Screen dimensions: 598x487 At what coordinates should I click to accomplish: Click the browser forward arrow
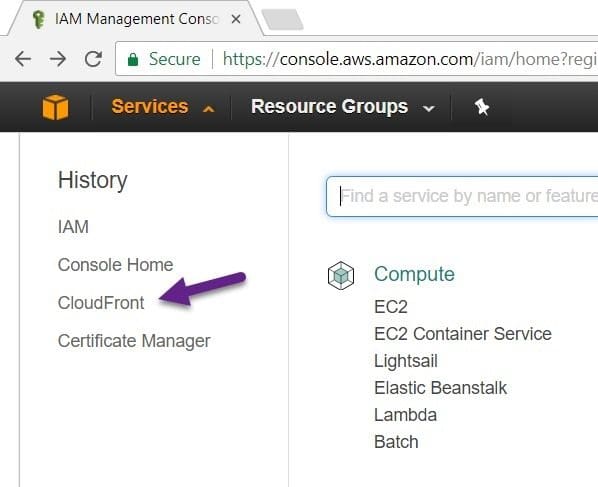point(58,59)
